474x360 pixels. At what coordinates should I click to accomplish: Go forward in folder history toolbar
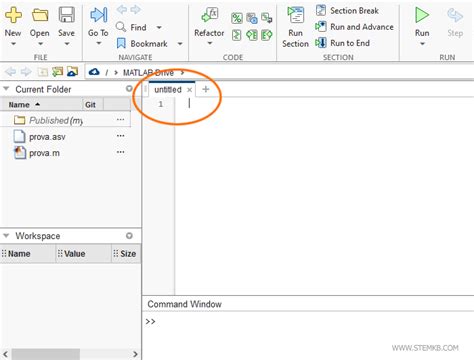(x=26, y=71)
